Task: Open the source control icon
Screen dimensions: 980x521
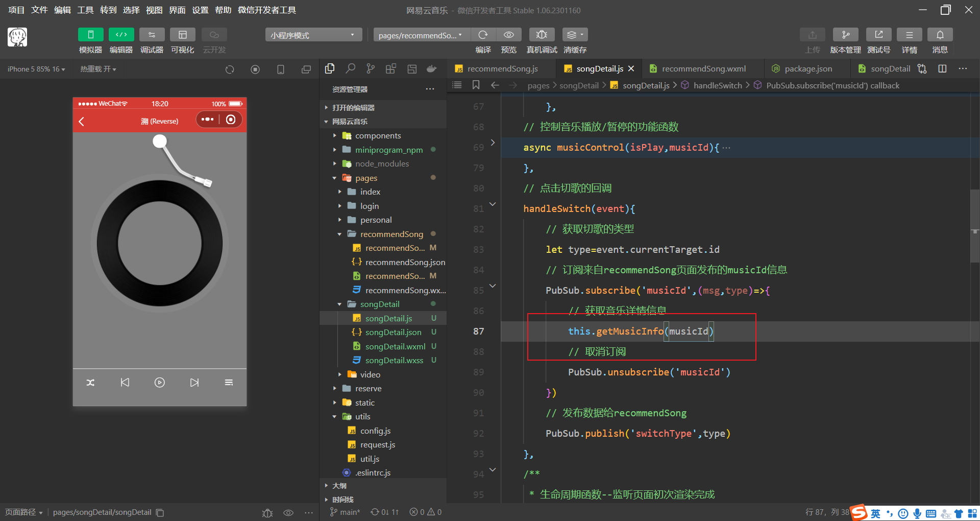Action: click(371, 68)
